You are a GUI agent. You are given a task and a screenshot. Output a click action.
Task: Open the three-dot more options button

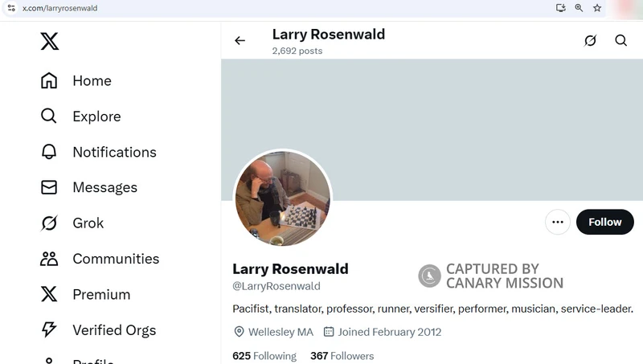(558, 222)
